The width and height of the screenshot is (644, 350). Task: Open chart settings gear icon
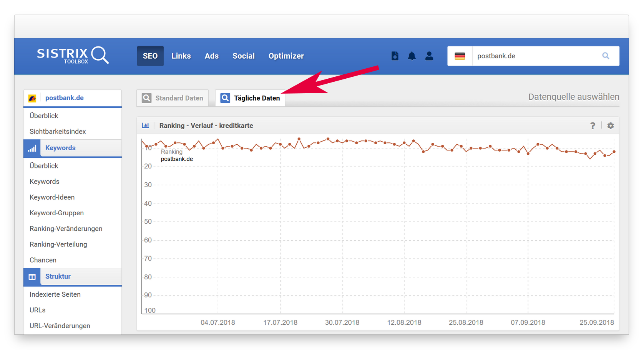coord(610,126)
